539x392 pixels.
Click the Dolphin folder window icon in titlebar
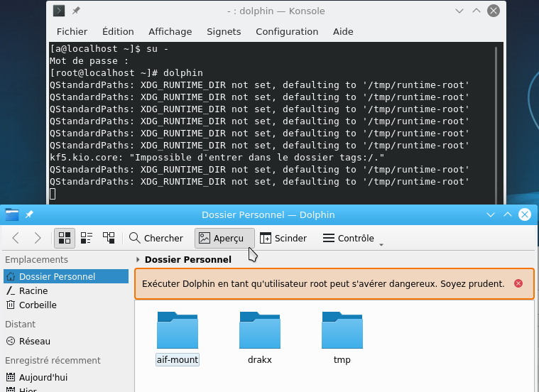[12, 214]
